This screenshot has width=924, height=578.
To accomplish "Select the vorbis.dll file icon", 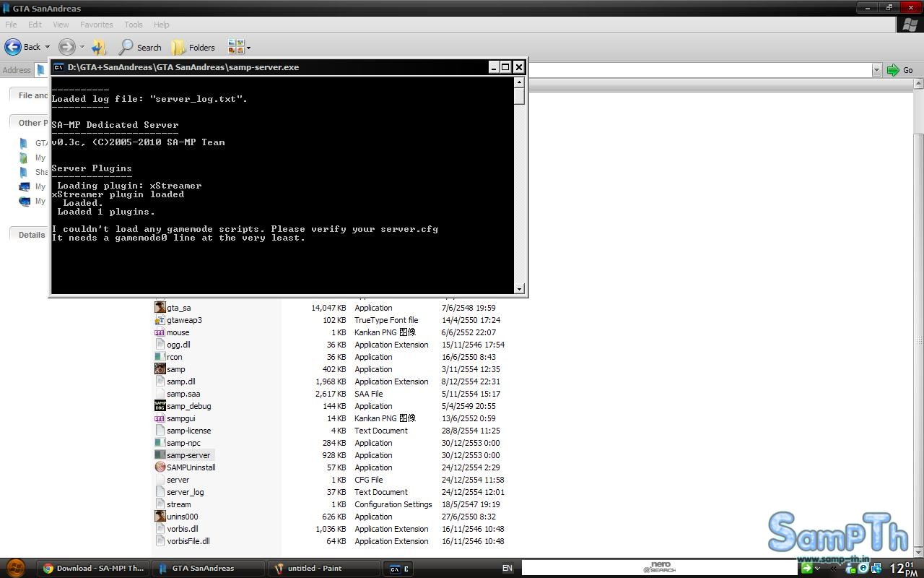I will click(x=160, y=529).
